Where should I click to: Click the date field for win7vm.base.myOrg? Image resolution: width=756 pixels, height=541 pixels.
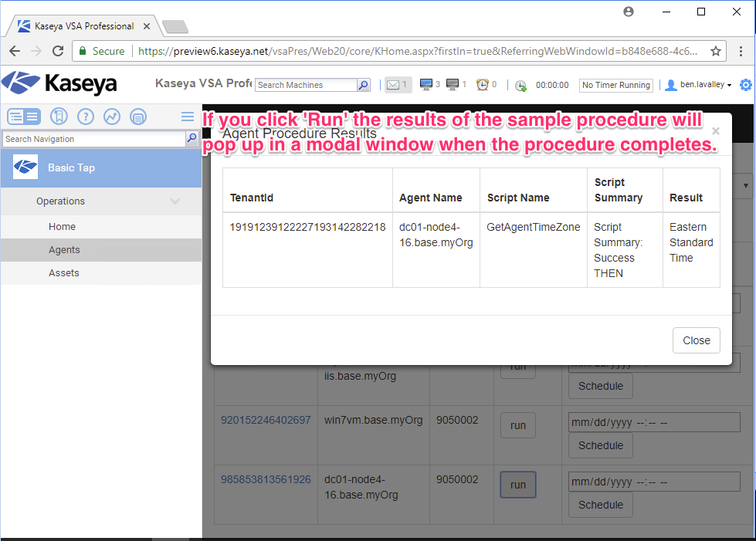pos(654,422)
